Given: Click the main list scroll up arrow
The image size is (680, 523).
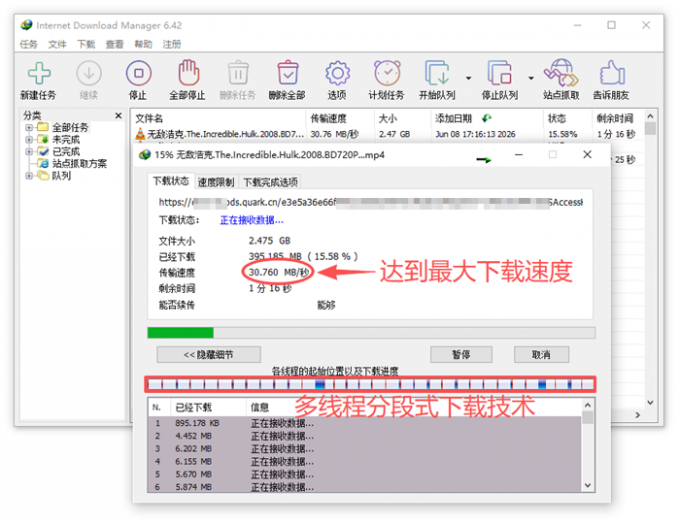Looking at the screenshot, I should coord(650,116).
